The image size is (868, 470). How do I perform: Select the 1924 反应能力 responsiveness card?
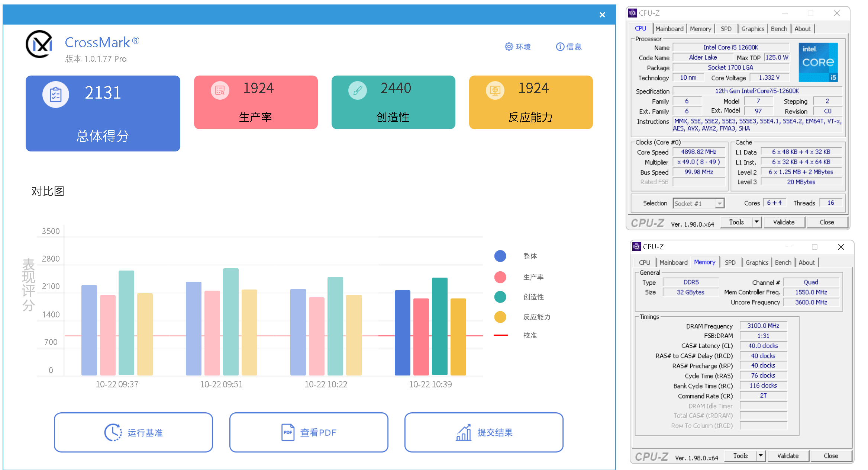531,102
